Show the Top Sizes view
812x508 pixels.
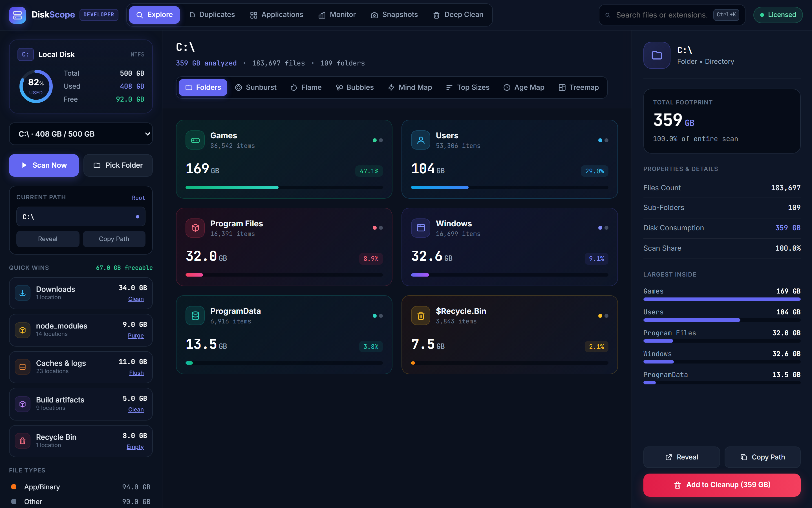pos(468,87)
